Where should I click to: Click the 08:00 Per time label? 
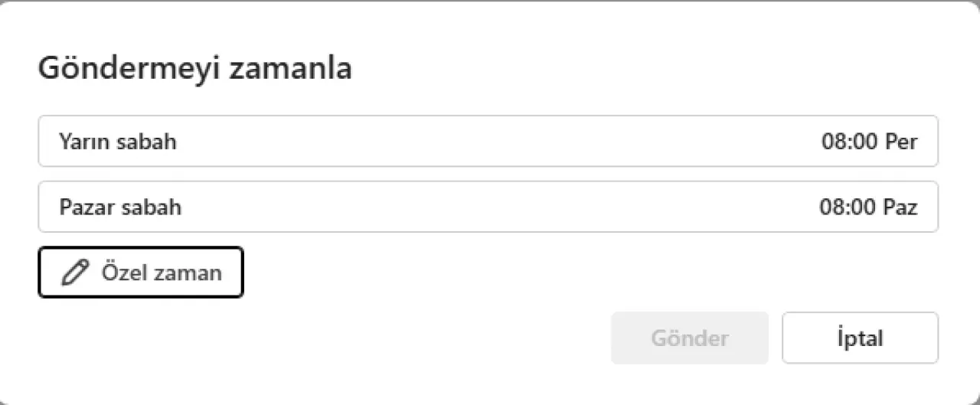coord(869,142)
